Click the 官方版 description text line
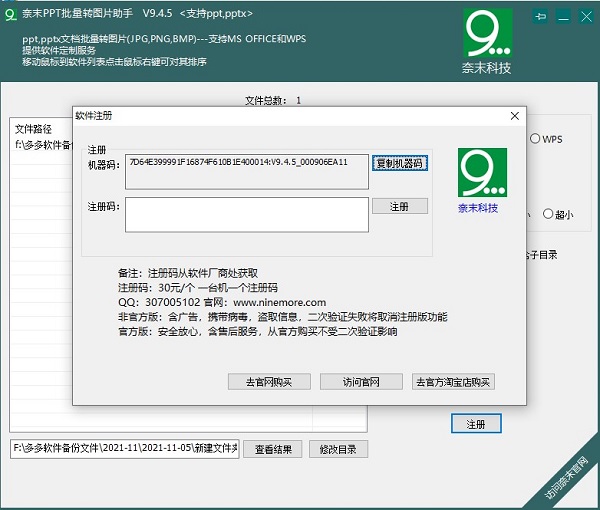The image size is (600, 510). click(258, 331)
